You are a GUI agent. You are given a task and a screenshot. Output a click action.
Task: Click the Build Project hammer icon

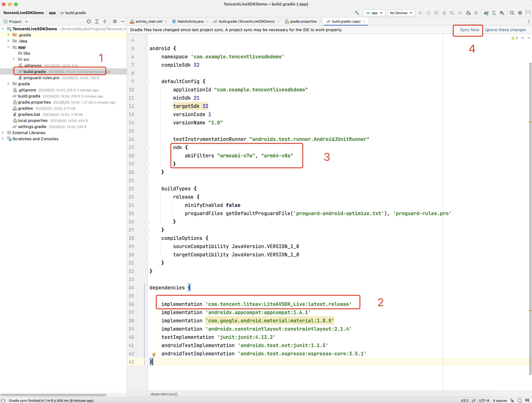tap(357, 13)
